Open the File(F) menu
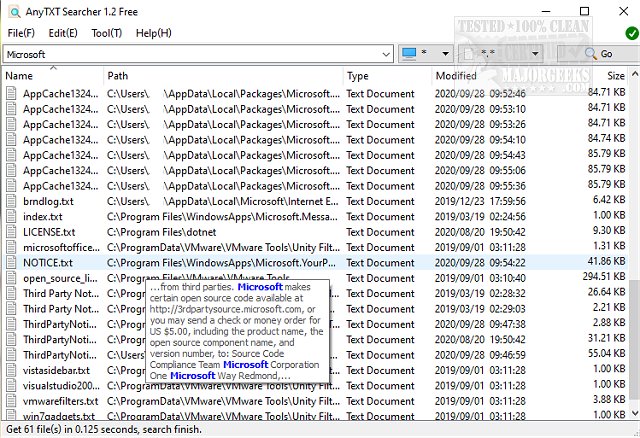Screen dimensions: 640x438 pos(21,33)
